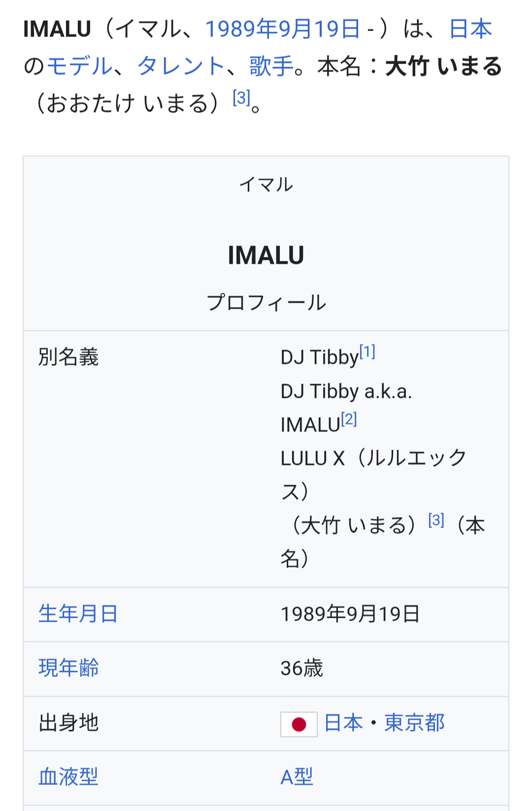The height and width of the screenshot is (811, 532).
Task: Open the 血液型 row label link
Action: click(x=68, y=777)
